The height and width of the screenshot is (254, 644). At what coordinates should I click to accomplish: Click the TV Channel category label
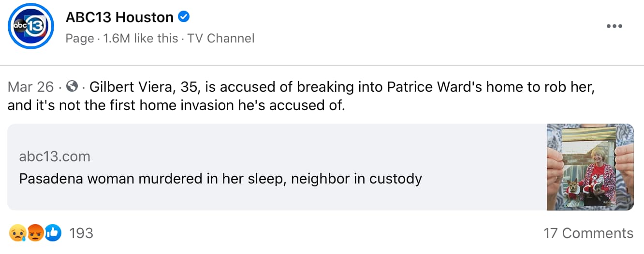click(221, 38)
